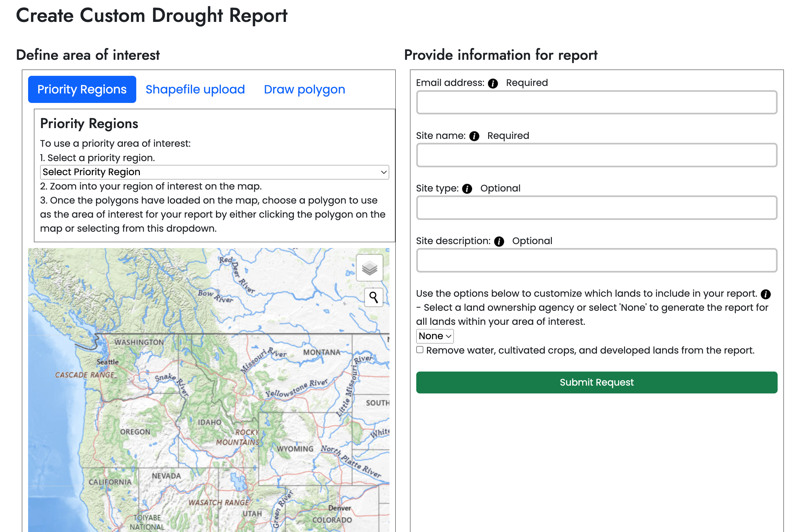The height and width of the screenshot is (532, 792).
Task: Click Seattle label on the map
Action: [x=107, y=362]
